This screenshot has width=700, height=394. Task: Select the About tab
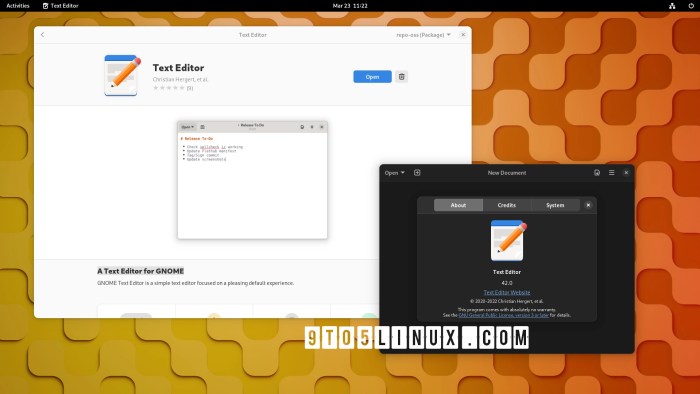click(458, 205)
